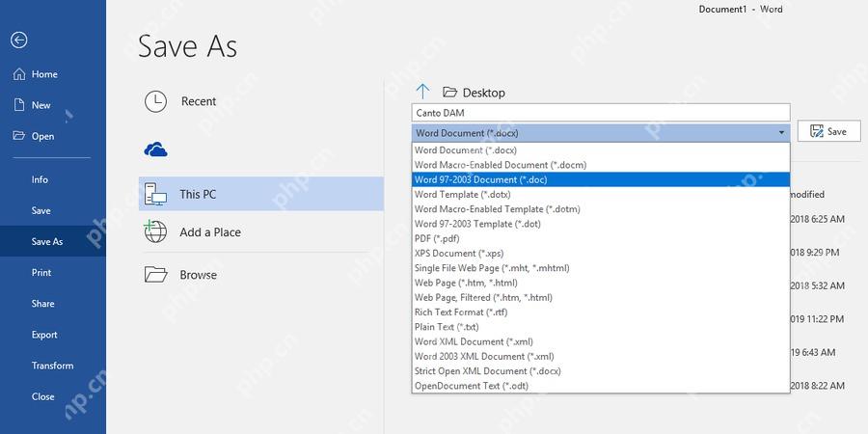Select Strict Open XML Document (*.docx)

pyautogui.click(x=601, y=371)
